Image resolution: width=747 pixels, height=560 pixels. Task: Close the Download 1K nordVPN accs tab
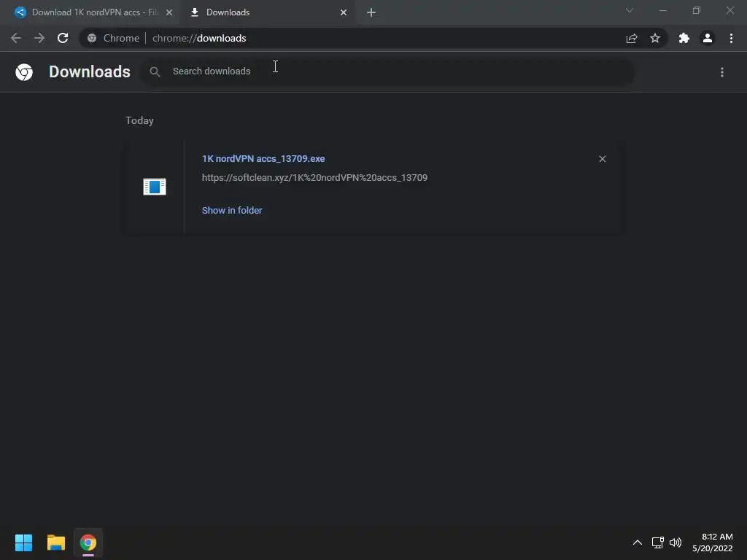[x=169, y=12]
